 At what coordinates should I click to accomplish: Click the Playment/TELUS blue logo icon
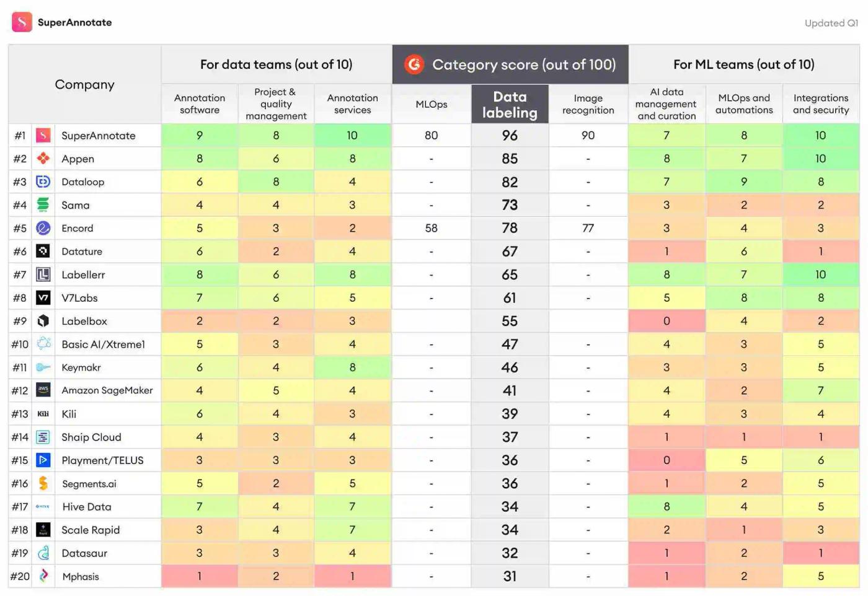43,460
